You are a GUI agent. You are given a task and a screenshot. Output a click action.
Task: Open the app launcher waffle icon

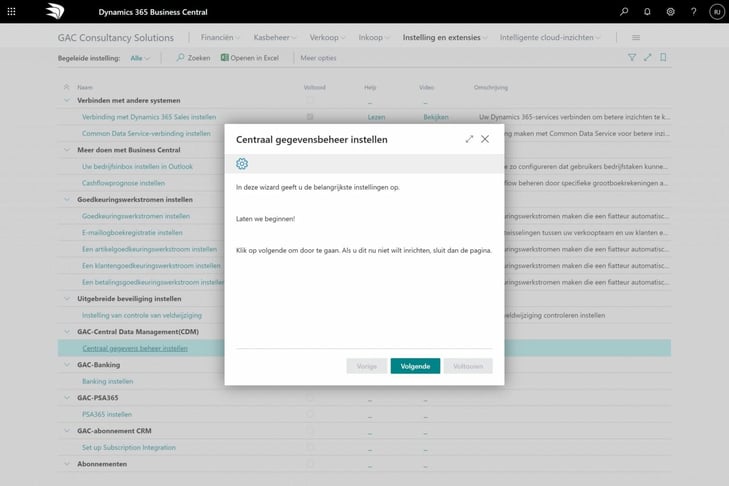point(12,12)
